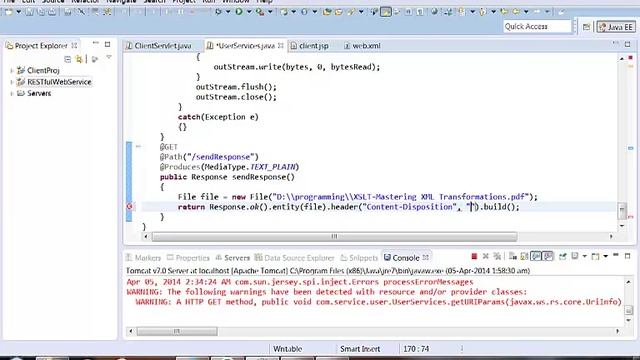640x360 pixels.
Task: Toggle Show Console on standard error change
Action: point(548,256)
